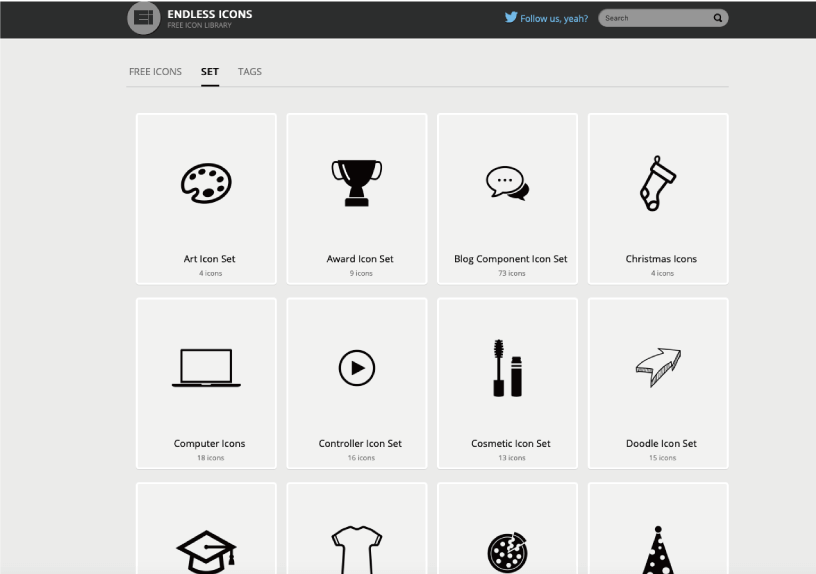Click the Endless Icons logo icon

144,18
